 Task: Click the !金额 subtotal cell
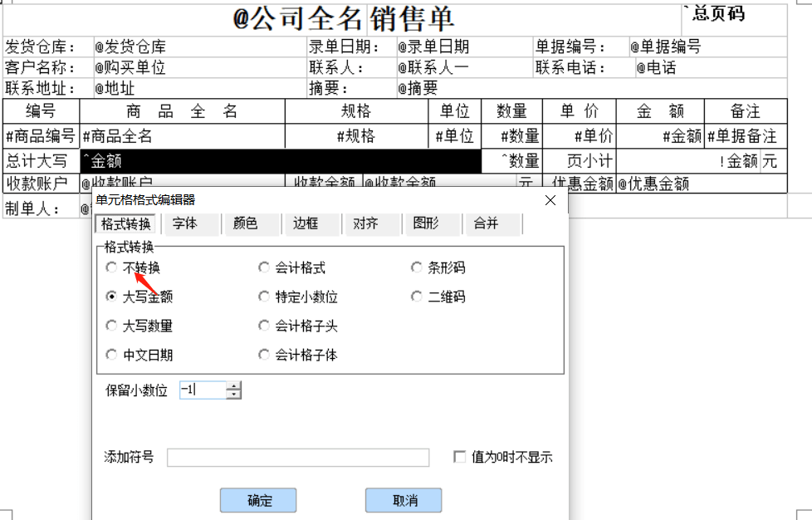(x=688, y=161)
